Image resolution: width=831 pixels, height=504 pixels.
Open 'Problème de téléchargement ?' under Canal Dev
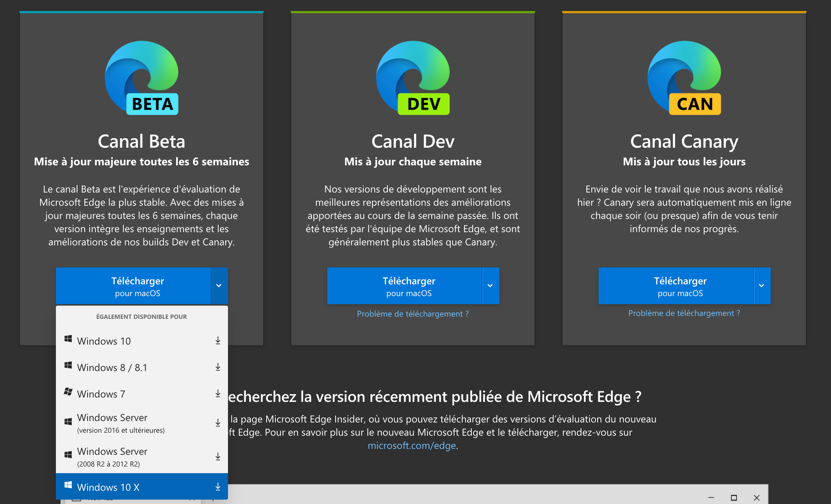[413, 313]
